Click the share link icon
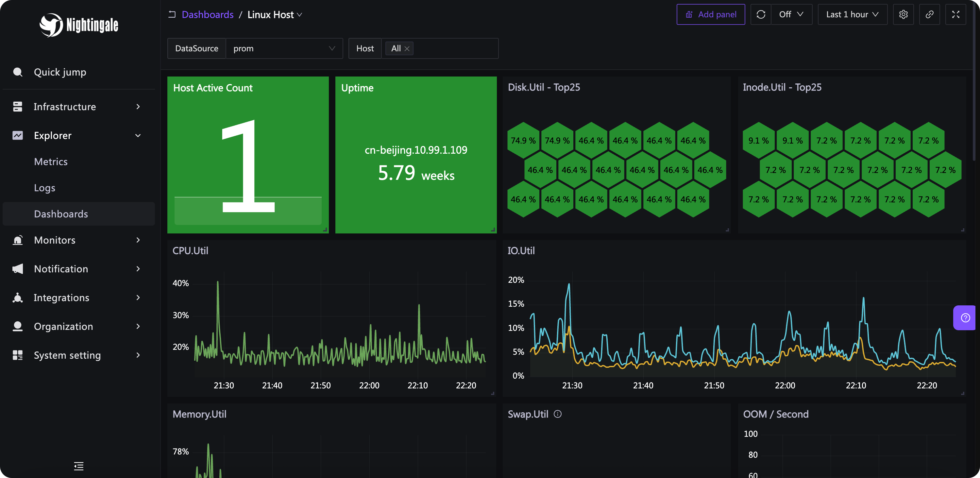The height and width of the screenshot is (478, 980). click(929, 14)
